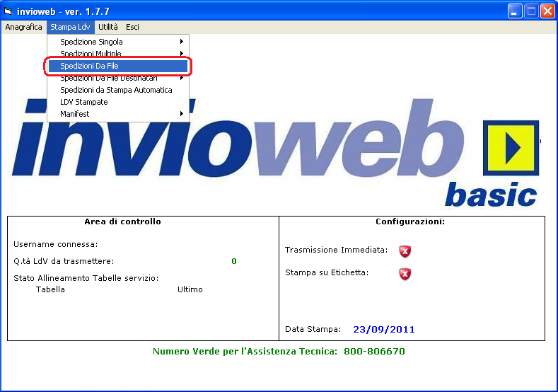Click the Area di controllo heading
This screenshot has width=558, height=392.
click(x=122, y=221)
